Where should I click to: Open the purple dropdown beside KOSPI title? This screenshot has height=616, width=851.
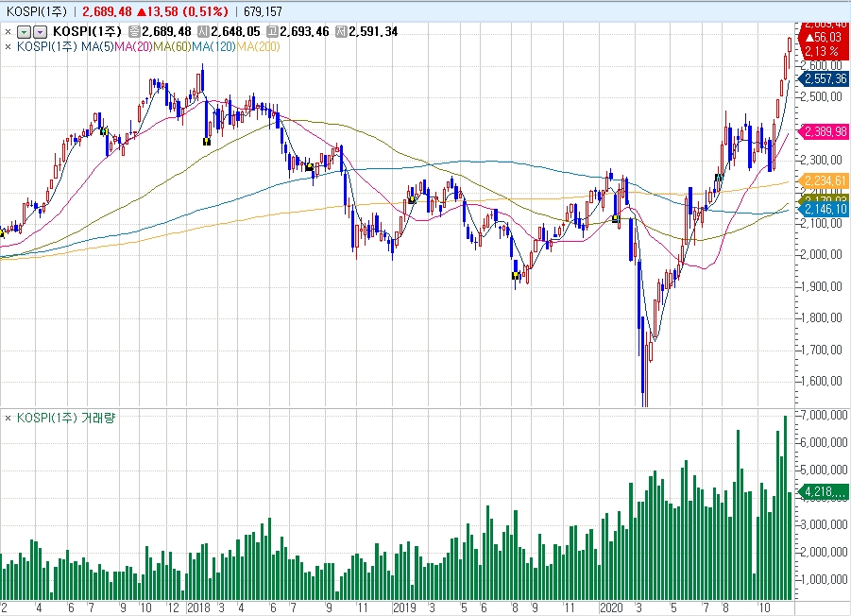coord(39,31)
